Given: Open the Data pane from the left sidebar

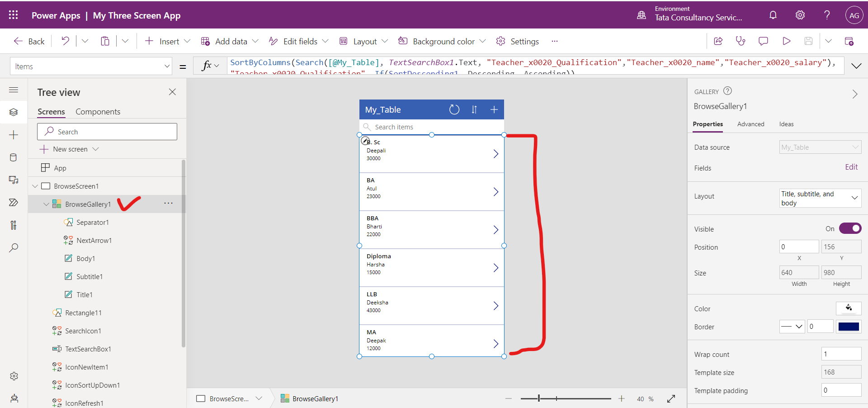Looking at the screenshot, I should pyautogui.click(x=14, y=157).
